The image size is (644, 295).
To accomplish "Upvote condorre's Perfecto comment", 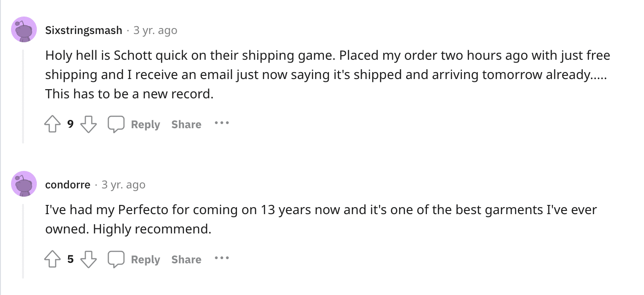I will 52,259.
